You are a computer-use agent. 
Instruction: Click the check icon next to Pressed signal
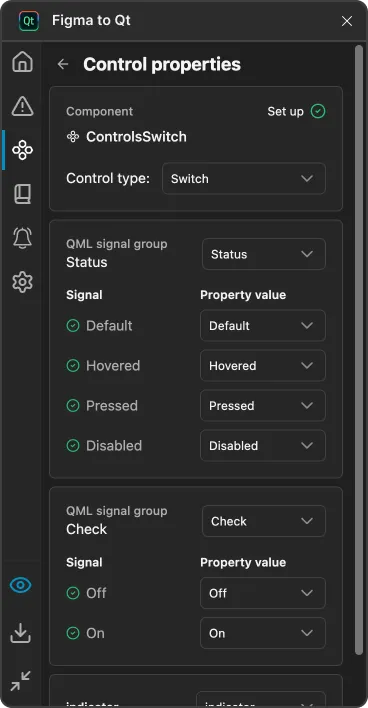73,405
